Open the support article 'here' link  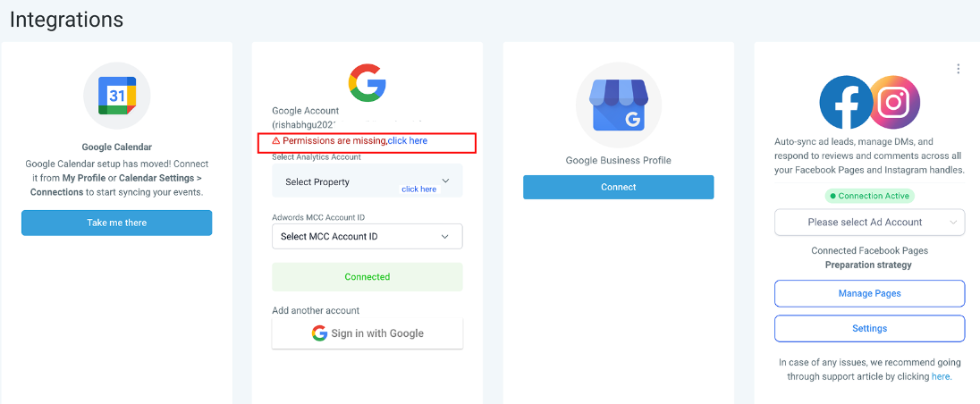pyautogui.click(x=941, y=377)
